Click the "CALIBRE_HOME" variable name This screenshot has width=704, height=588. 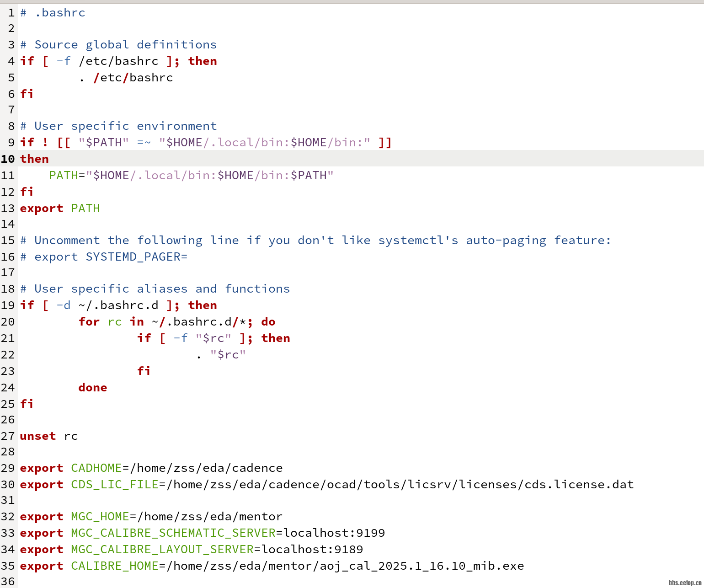[114, 566]
